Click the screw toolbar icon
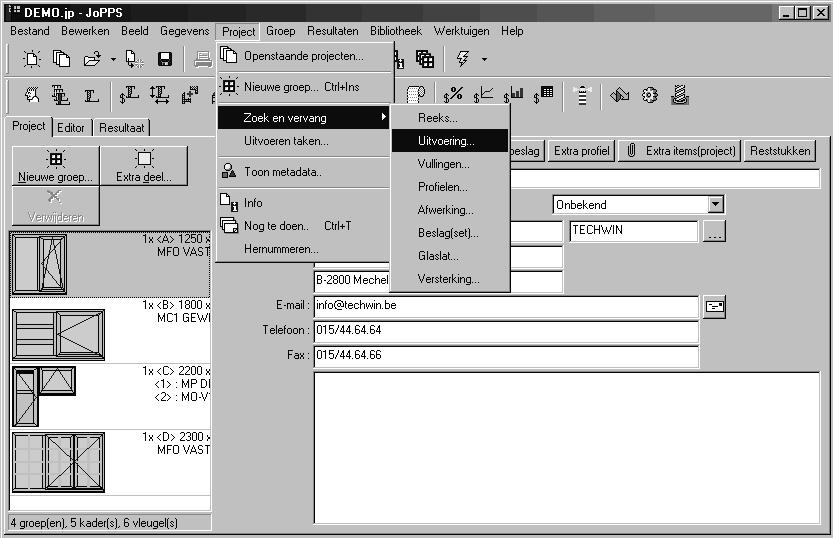Image resolution: width=833 pixels, height=538 pixels. tap(680, 95)
